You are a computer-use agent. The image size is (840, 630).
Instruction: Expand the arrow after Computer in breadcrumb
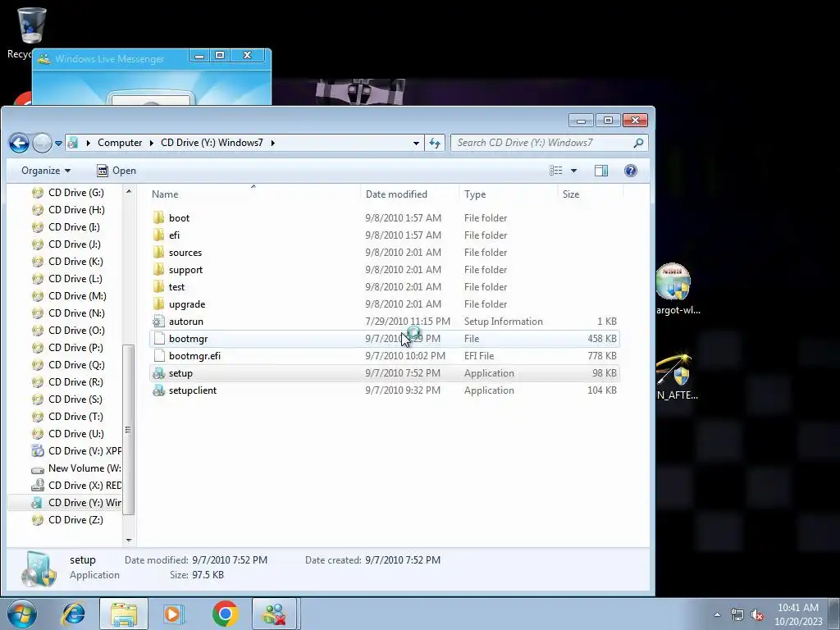click(x=151, y=143)
